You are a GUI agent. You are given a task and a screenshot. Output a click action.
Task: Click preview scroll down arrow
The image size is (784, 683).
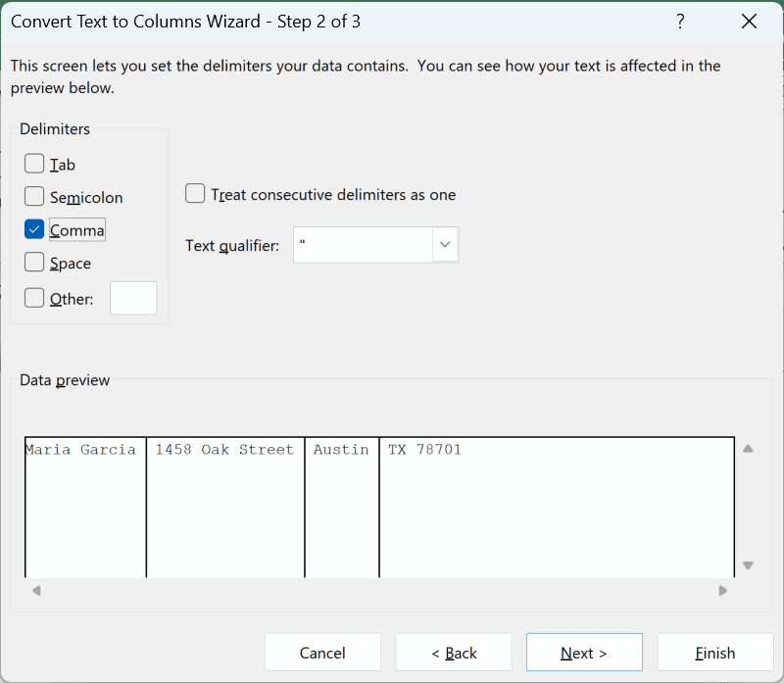click(748, 565)
